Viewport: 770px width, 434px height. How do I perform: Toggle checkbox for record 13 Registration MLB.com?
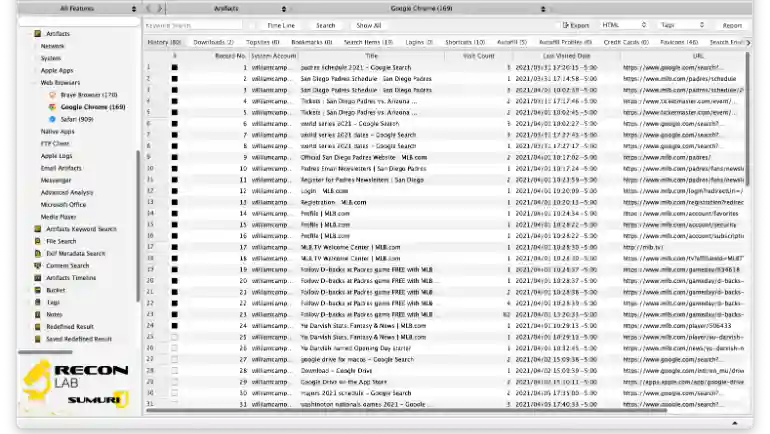click(x=174, y=202)
